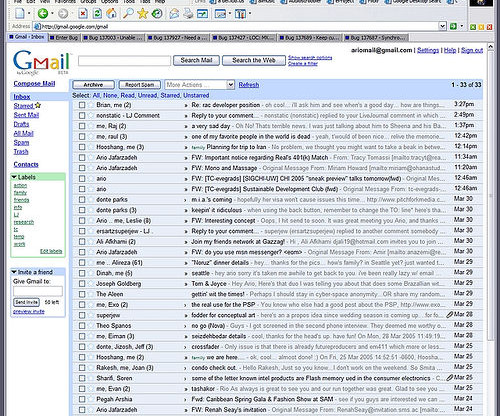500x416 pixels.
Task: Click the Archive button
Action: pos(93,85)
